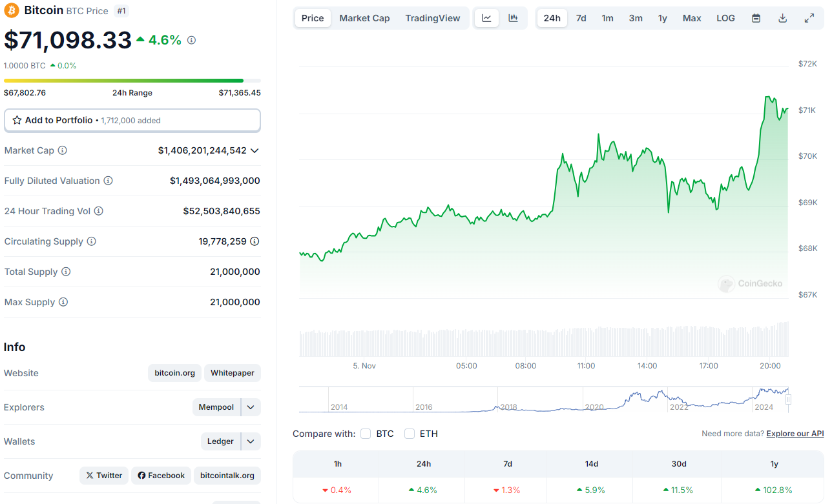Open the Twitter community link
The width and height of the screenshot is (832, 504).
click(104, 476)
